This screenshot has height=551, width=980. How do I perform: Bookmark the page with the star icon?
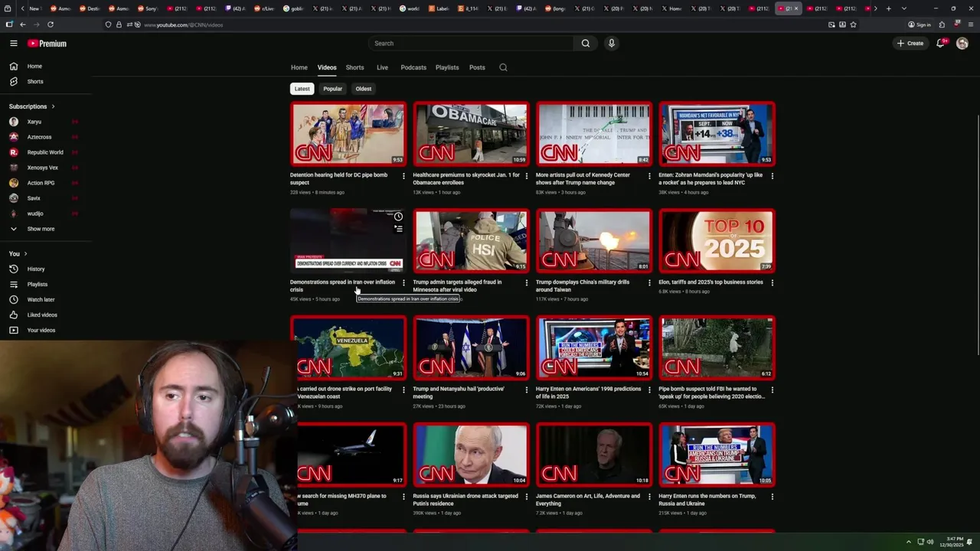coord(853,24)
